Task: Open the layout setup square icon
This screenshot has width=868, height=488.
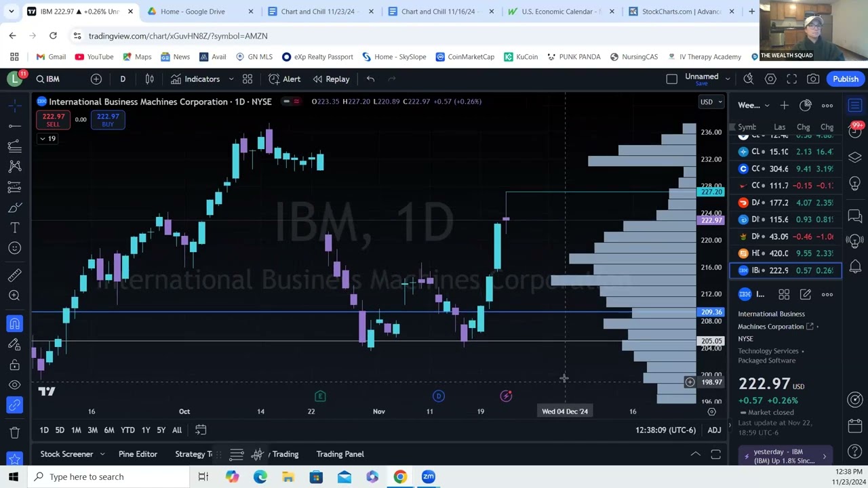Action: tap(671, 79)
